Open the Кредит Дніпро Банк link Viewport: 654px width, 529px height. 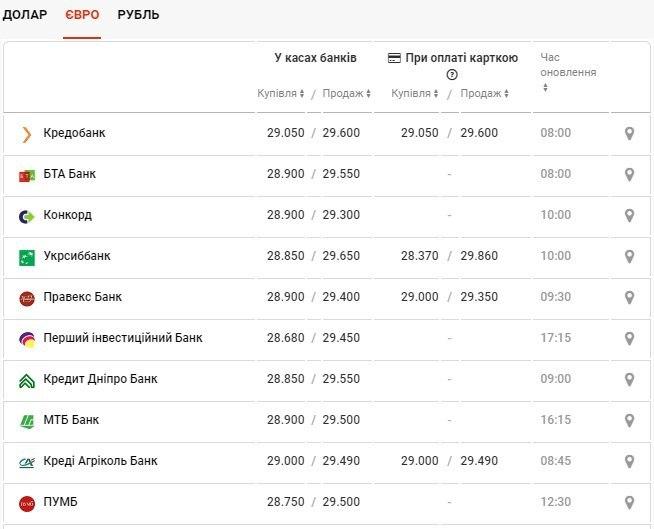pyautogui.click(x=100, y=379)
